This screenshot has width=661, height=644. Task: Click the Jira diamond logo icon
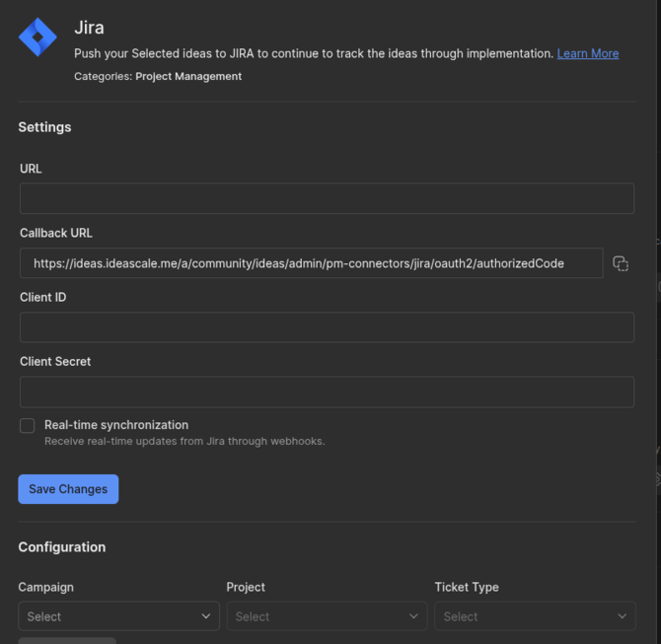(37, 37)
